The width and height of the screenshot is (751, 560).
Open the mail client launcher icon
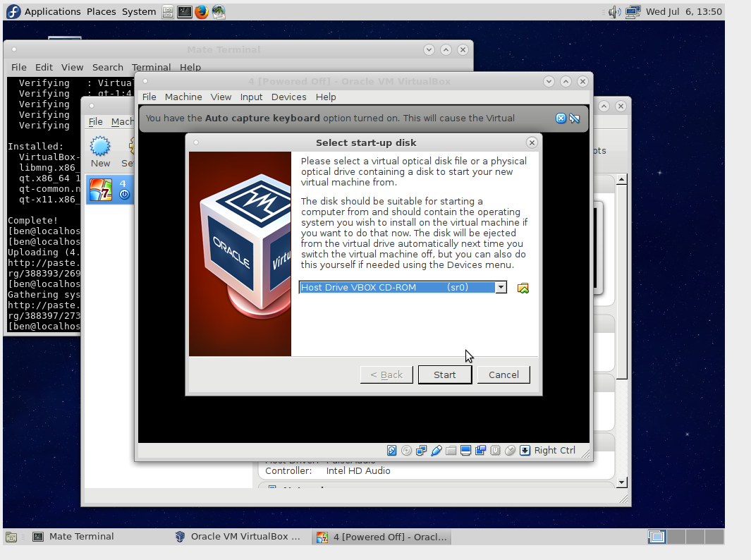219,11
